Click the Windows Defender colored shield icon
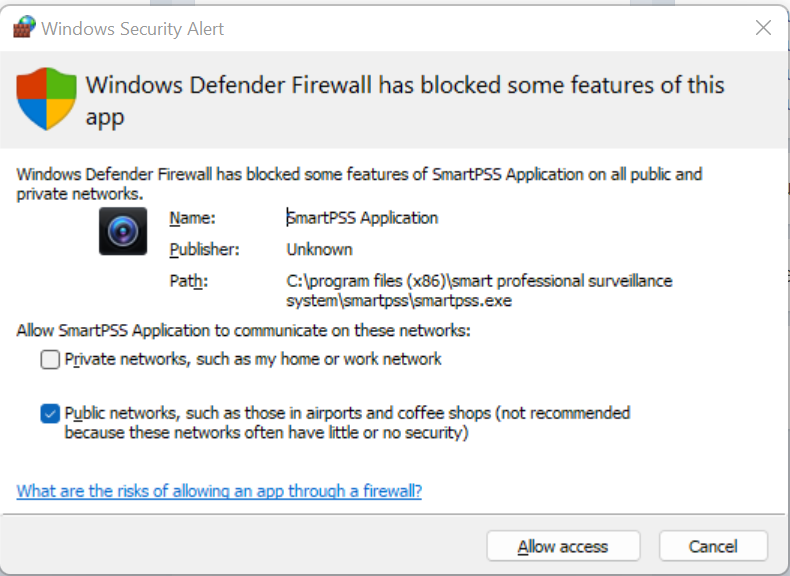The image size is (790, 576). tap(46, 99)
